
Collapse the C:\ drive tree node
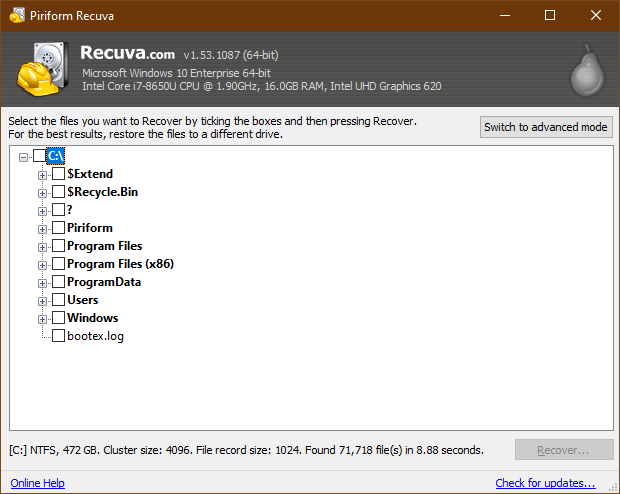pyautogui.click(x=24, y=157)
